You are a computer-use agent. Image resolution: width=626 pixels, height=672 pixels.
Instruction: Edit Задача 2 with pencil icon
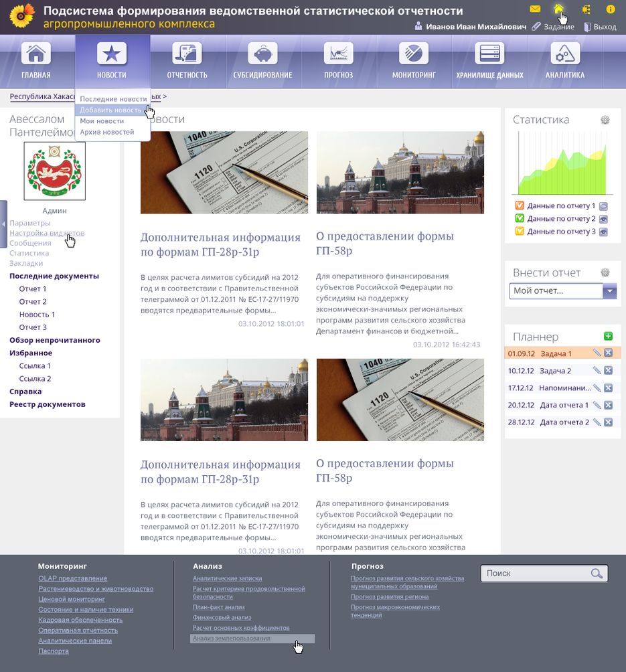click(597, 370)
